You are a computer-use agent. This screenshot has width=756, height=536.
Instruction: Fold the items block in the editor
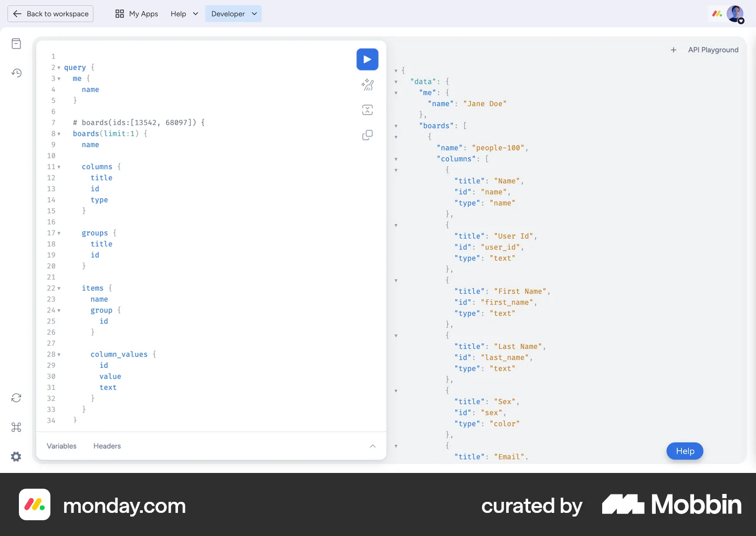59,288
